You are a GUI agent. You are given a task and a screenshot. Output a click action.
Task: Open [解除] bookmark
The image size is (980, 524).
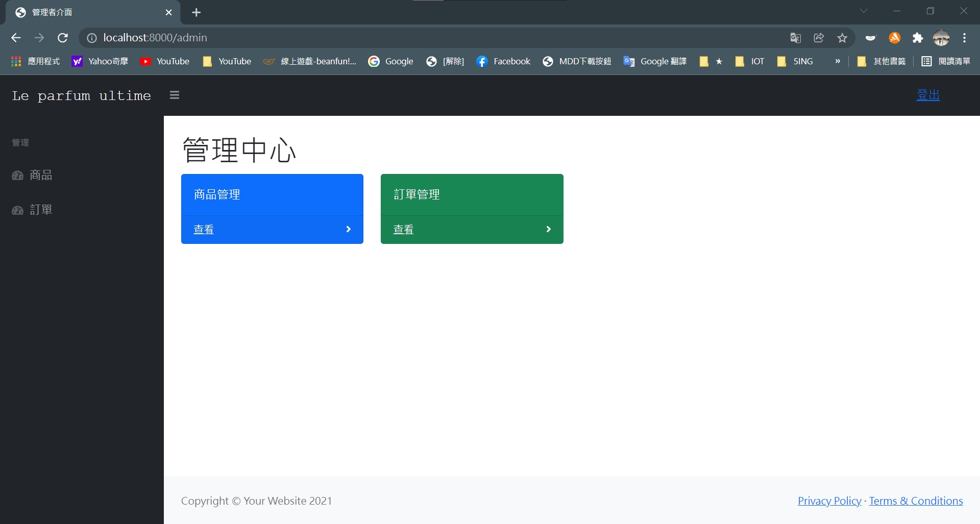(445, 61)
